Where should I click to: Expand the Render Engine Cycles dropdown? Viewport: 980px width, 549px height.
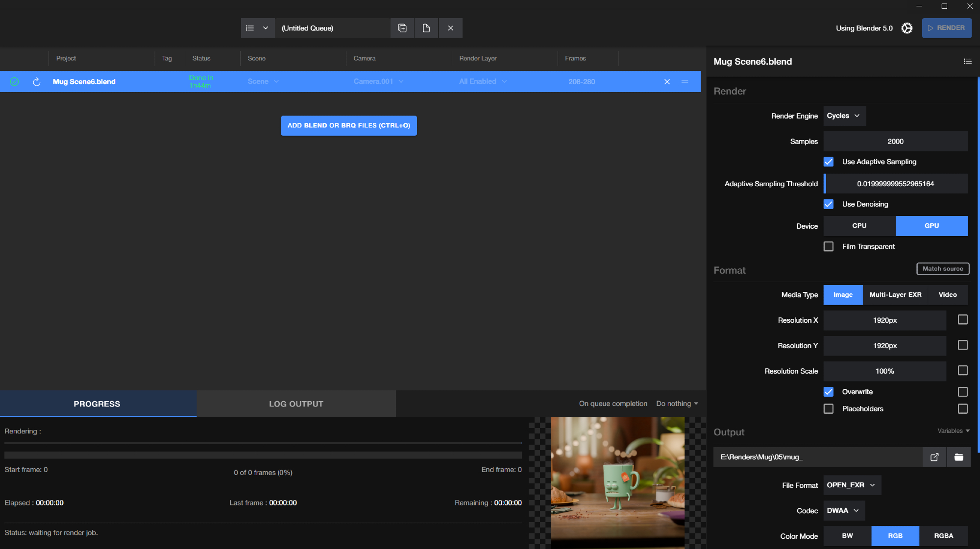coord(844,116)
